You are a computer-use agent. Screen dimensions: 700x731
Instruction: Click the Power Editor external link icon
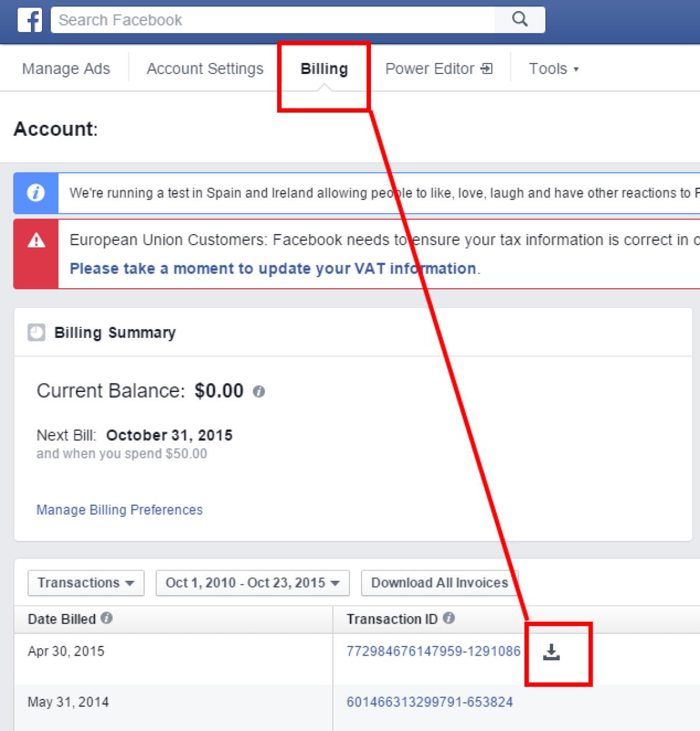(x=486, y=68)
